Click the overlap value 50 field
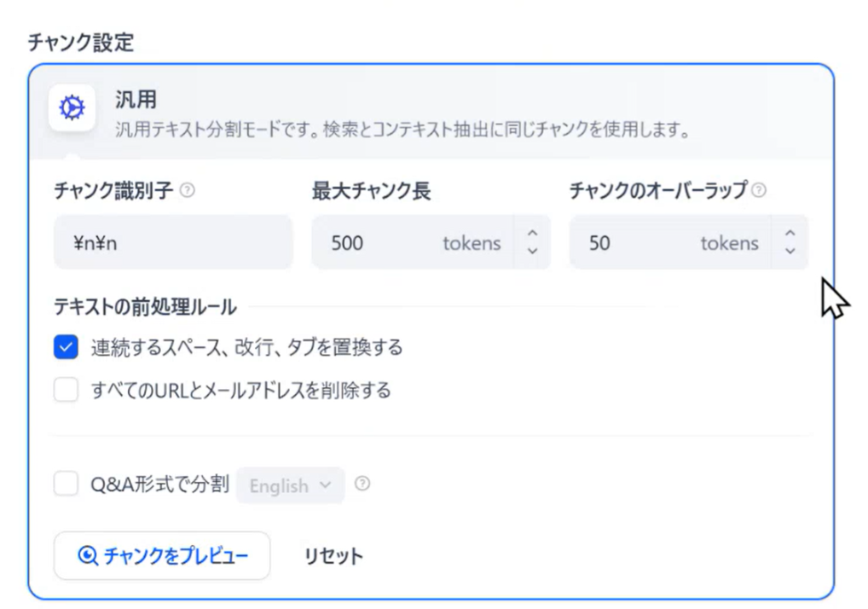The image size is (868, 609). [x=670, y=242]
